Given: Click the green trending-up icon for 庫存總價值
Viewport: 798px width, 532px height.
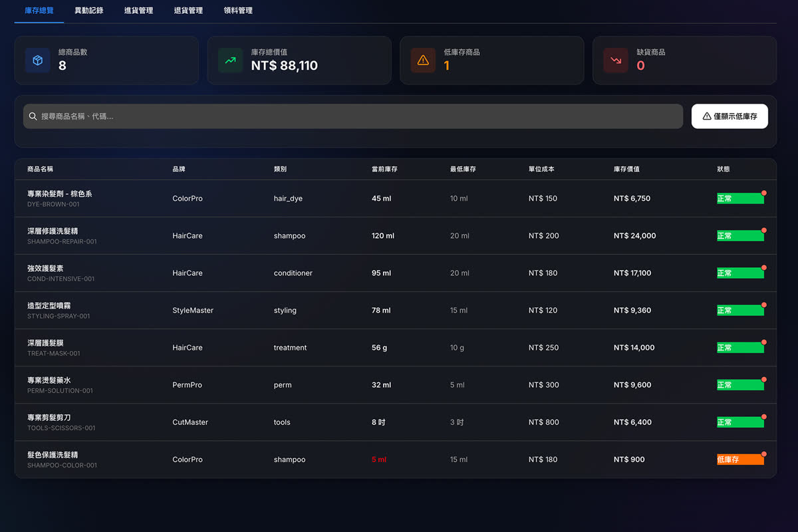Looking at the screenshot, I should click(x=231, y=61).
